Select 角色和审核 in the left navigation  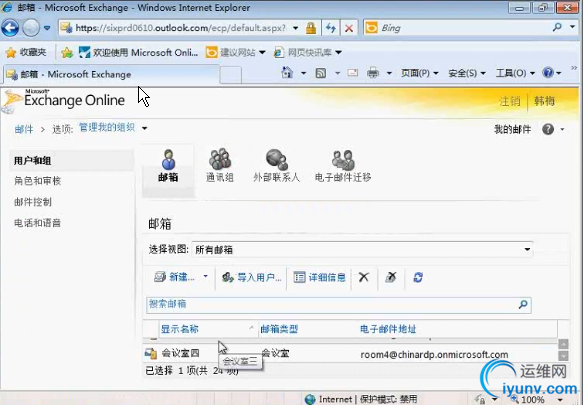pos(37,181)
